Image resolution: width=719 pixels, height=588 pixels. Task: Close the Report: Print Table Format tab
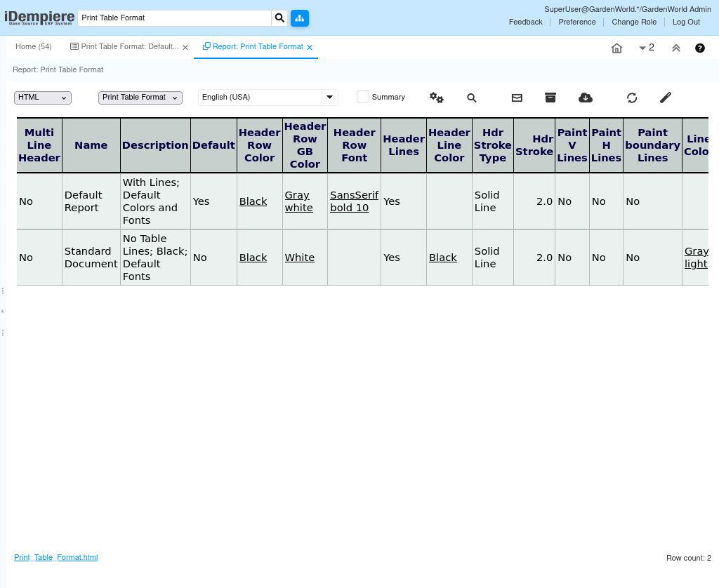[310, 47]
